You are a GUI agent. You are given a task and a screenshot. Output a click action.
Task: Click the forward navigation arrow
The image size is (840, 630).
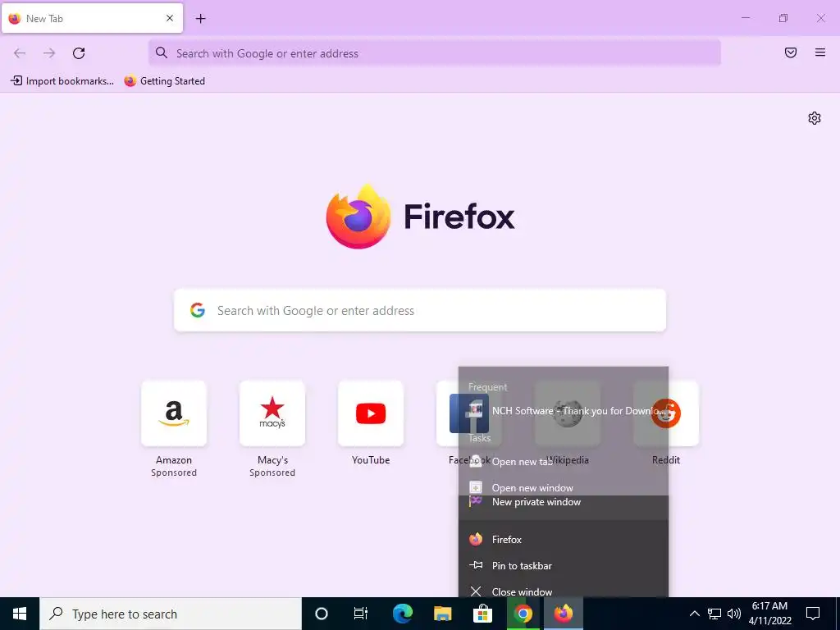(49, 53)
